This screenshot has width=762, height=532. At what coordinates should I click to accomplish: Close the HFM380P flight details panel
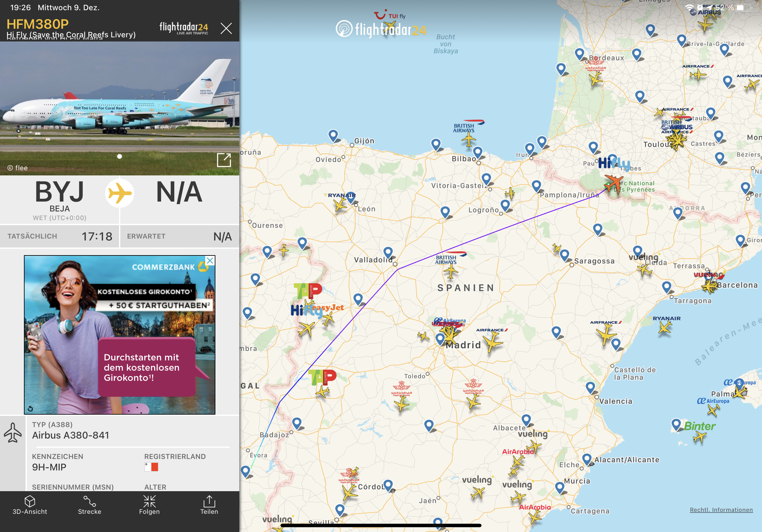pos(226,28)
